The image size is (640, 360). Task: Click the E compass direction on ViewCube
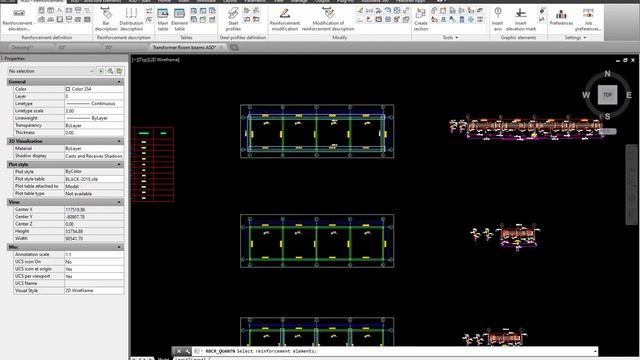[629, 95]
